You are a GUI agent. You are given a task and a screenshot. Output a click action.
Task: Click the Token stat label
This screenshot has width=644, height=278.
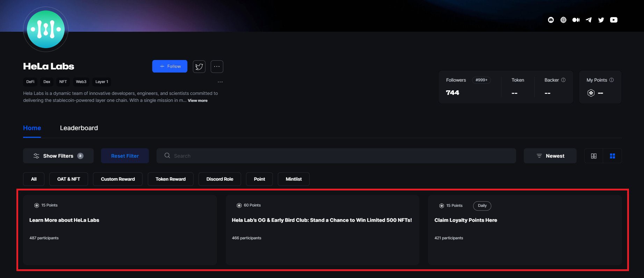[518, 80]
